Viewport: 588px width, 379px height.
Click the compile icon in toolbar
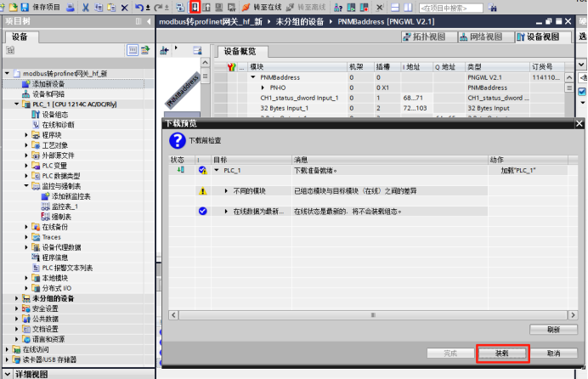(x=180, y=7)
